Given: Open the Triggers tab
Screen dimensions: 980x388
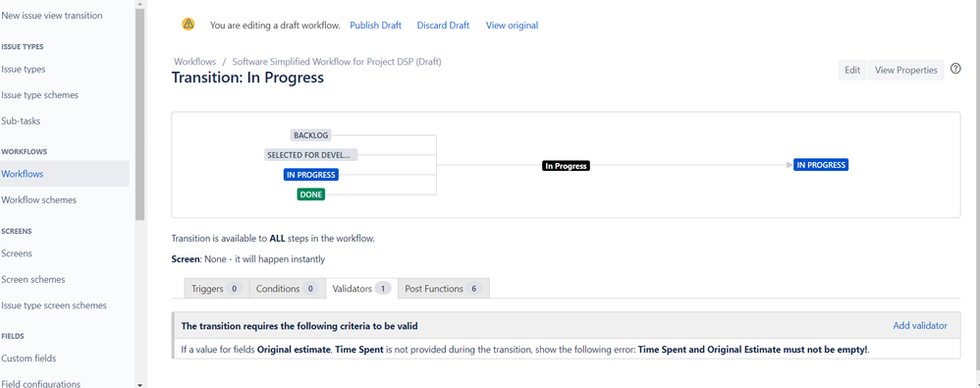Looking at the screenshot, I should (216, 289).
